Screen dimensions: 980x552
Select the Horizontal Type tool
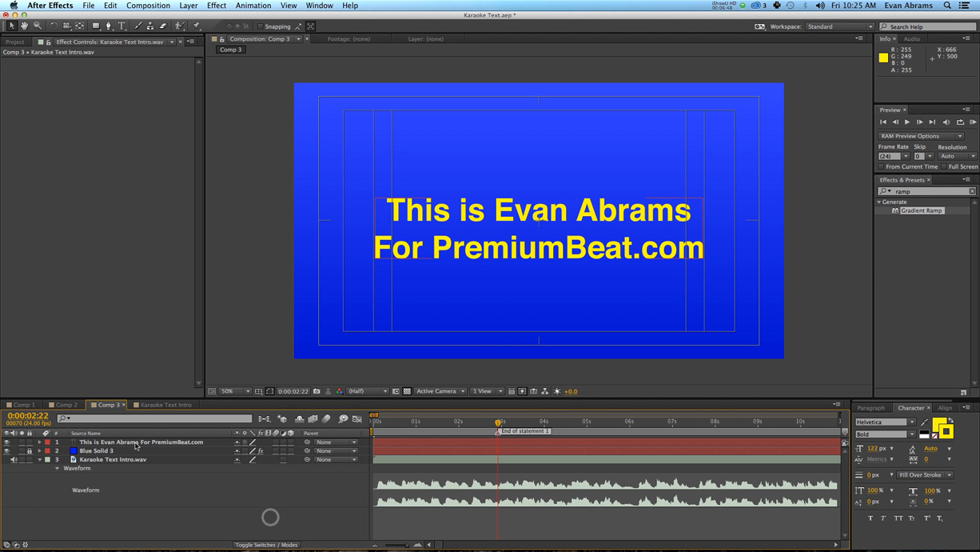(122, 26)
